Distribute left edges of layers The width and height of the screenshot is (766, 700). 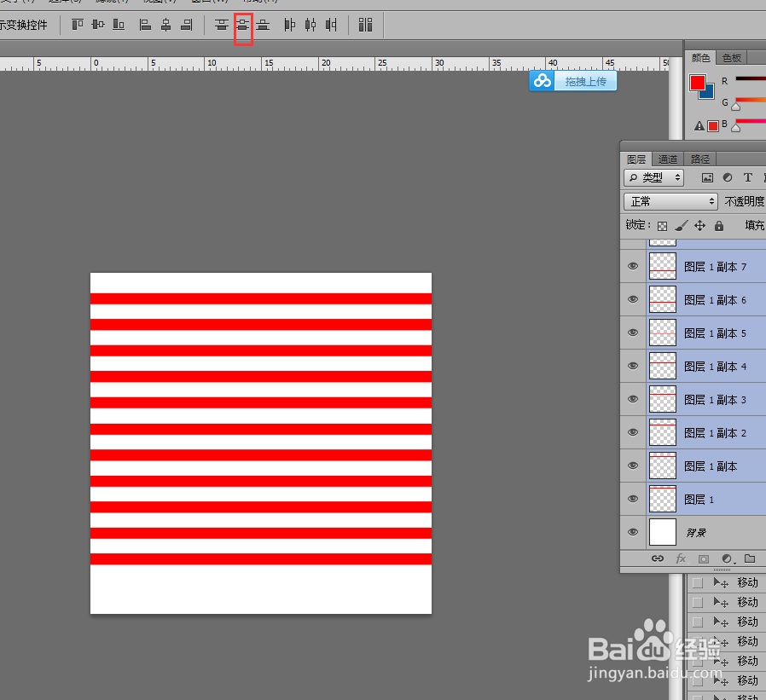click(x=290, y=25)
